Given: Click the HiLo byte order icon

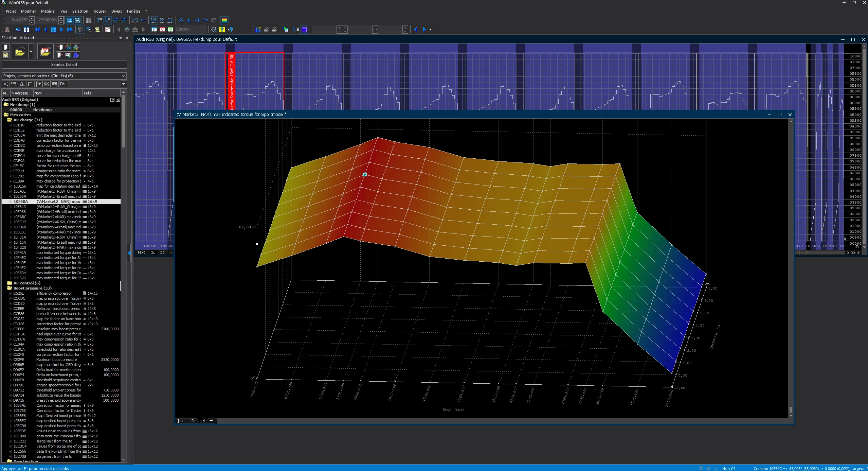Looking at the screenshot, I should coord(135,20).
